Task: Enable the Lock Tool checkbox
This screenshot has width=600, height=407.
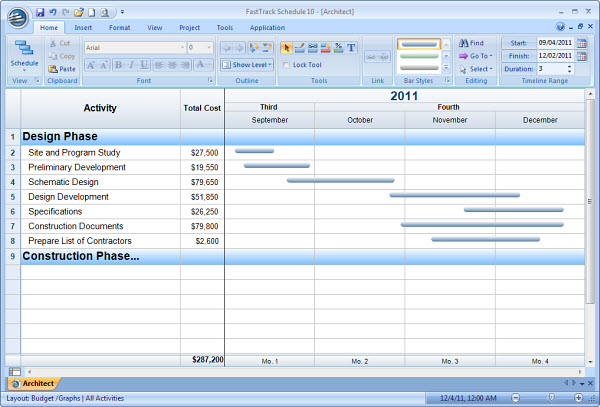Action: 287,65
